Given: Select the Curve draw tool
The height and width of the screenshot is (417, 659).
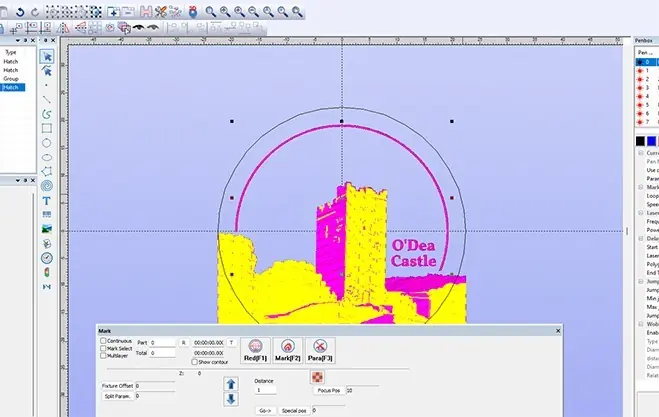Looking at the screenshot, I should coord(47,114).
